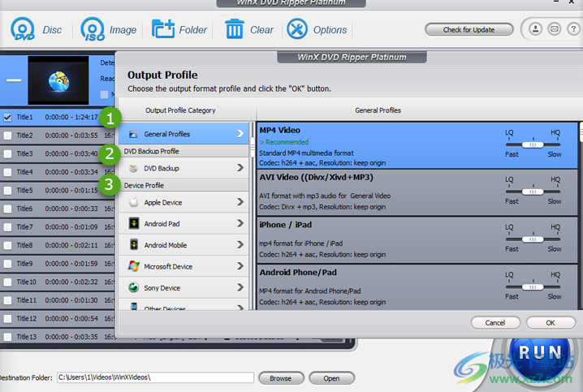Expand Android Mobile chevron arrow
Image resolution: width=583 pixels, height=392 pixels.
coord(240,244)
